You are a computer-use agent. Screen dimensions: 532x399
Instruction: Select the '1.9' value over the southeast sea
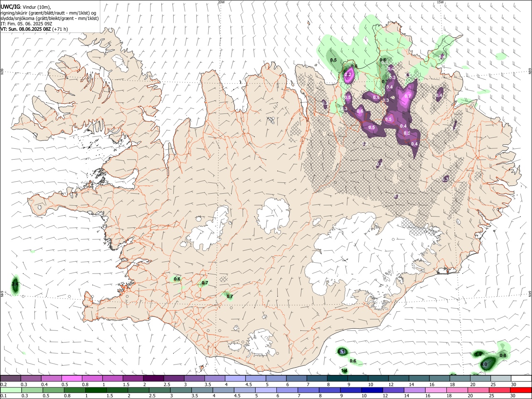[x=478, y=354]
